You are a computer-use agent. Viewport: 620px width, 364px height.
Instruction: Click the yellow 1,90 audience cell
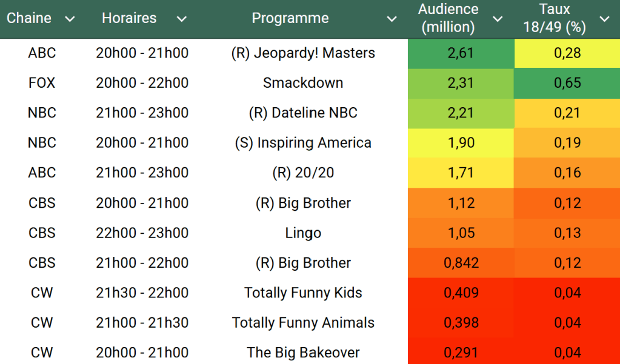tap(461, 143)
